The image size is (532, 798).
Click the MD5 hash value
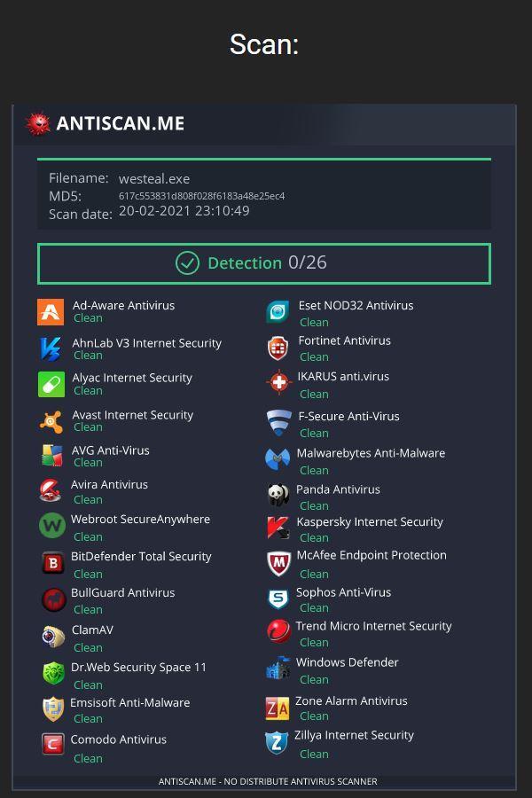click(201, 196)
